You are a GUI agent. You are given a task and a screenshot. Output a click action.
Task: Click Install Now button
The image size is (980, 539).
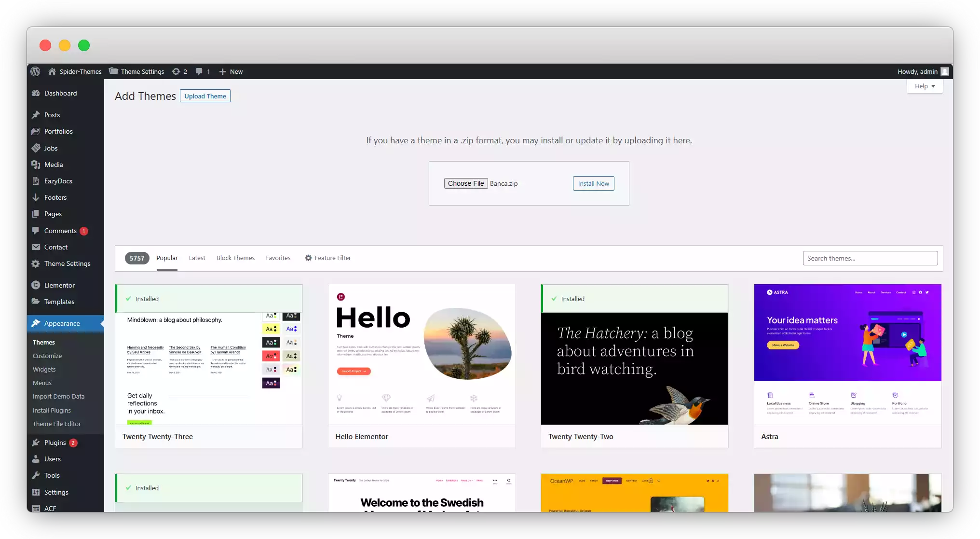593,183
